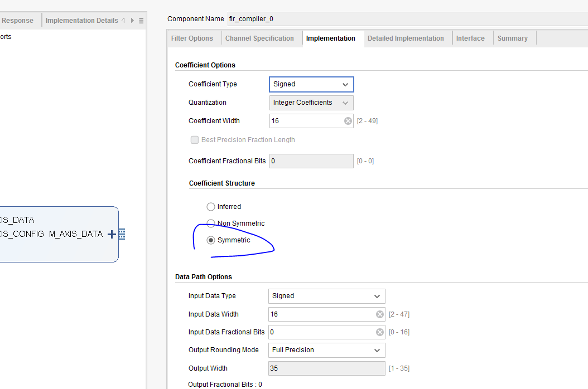588x389 pixels.
Task: Click the [0 - 16] range hint
Action: 399,332
